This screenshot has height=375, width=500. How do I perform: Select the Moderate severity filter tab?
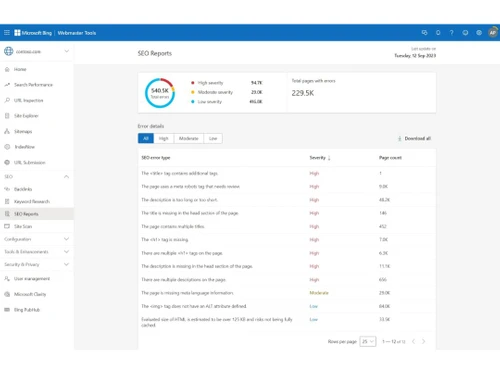(x=189, y=138)
